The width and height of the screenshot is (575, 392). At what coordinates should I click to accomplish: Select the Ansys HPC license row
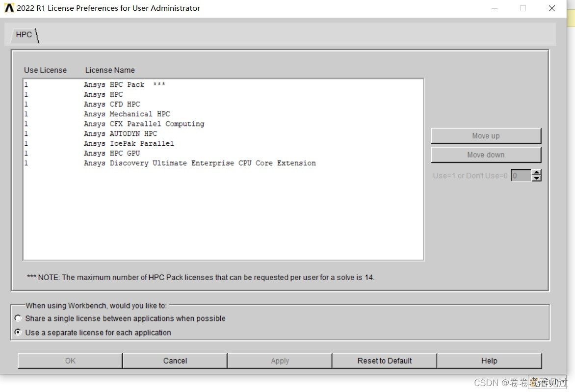223,95
